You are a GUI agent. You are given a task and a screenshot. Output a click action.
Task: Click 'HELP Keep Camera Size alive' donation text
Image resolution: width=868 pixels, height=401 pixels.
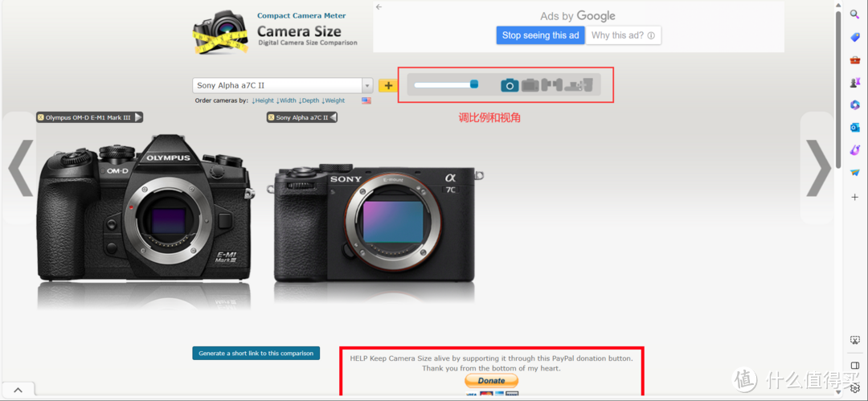[x=491, y=358]
